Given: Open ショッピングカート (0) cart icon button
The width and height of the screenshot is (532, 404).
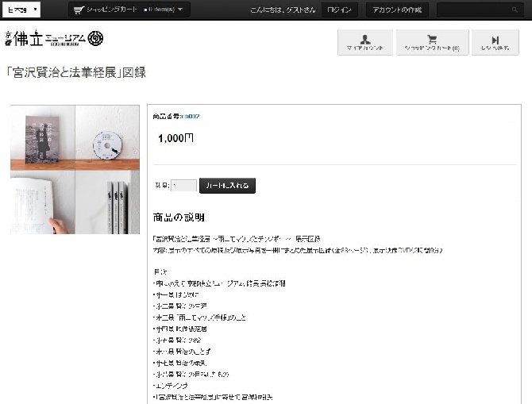Looking at the screenshot, I should (x=432, y=42).
